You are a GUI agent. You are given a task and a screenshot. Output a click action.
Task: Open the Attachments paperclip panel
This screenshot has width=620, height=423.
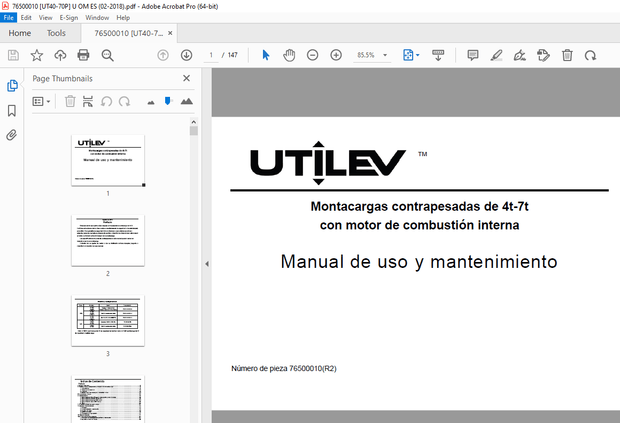tap(12, 135)
